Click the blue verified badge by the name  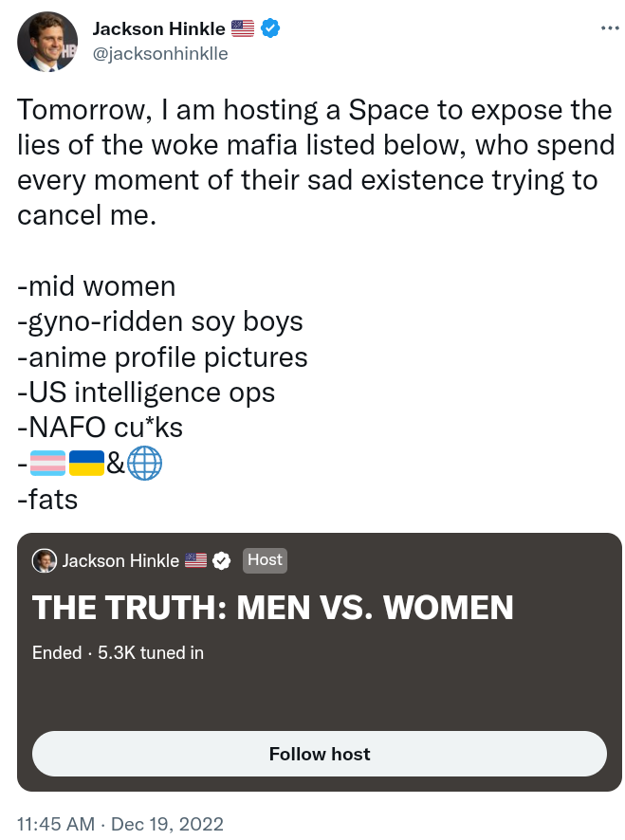pos(271,29)
